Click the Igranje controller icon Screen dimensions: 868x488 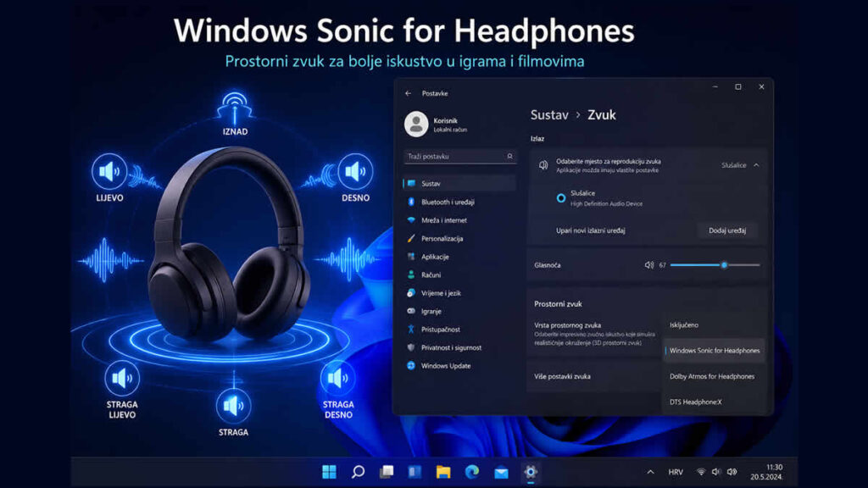point(411,312)
